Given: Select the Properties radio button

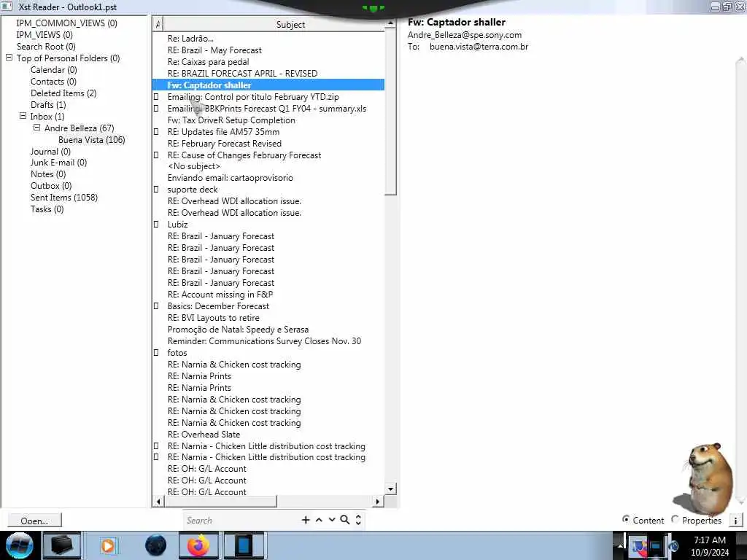Looking at the screenshot, I should click(x=675, y=519).
